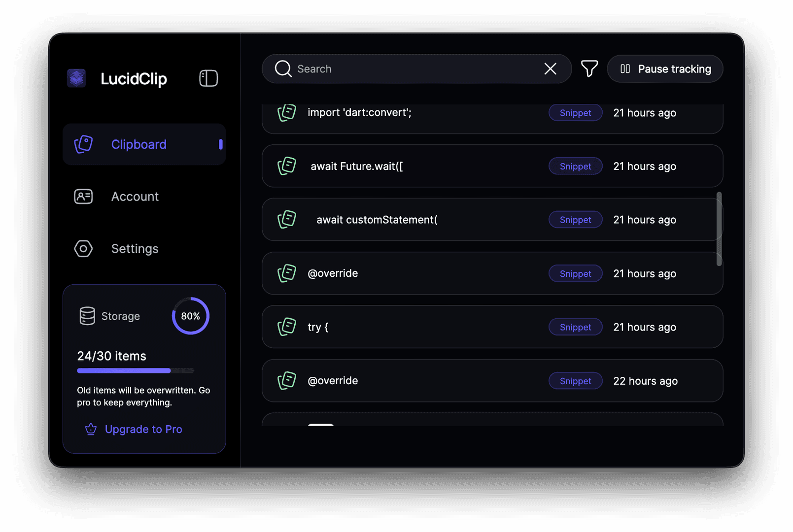Select the Clipboard card-stack icon

coord(83,144)
